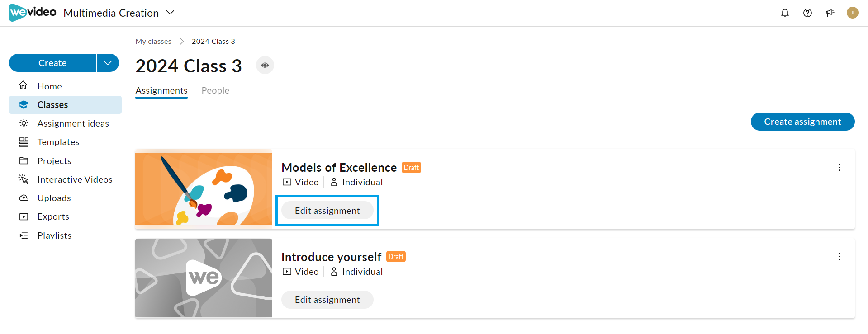
Task: Open the Home section in the sidebar
Action: tap(24, 85)
